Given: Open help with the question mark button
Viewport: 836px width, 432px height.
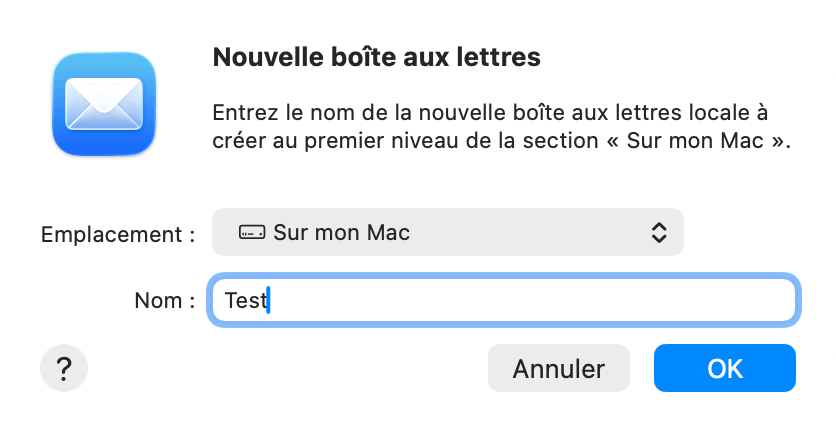Looking at the screenshot, I should point(64,368).
